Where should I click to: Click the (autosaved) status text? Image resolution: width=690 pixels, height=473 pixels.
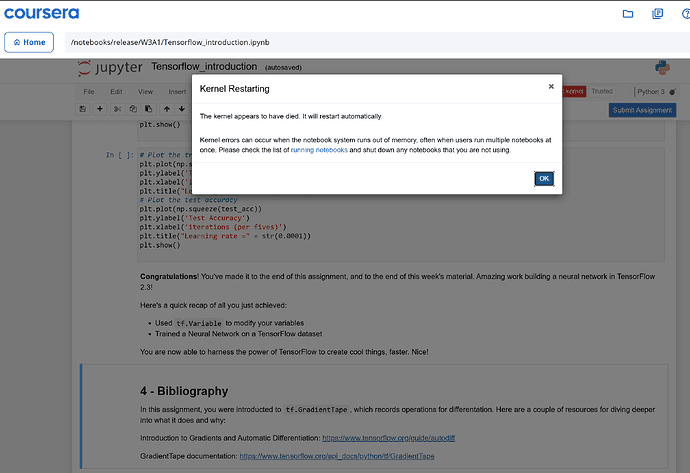coord(283,68)
